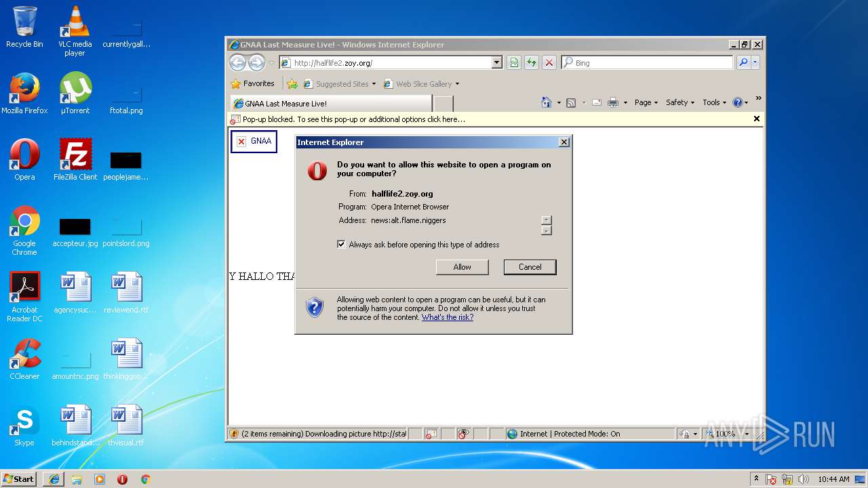This screenshot has height=488, width=868.
Task: Select the Skype desktop shortcut
Action: click(x=24, y=426)
